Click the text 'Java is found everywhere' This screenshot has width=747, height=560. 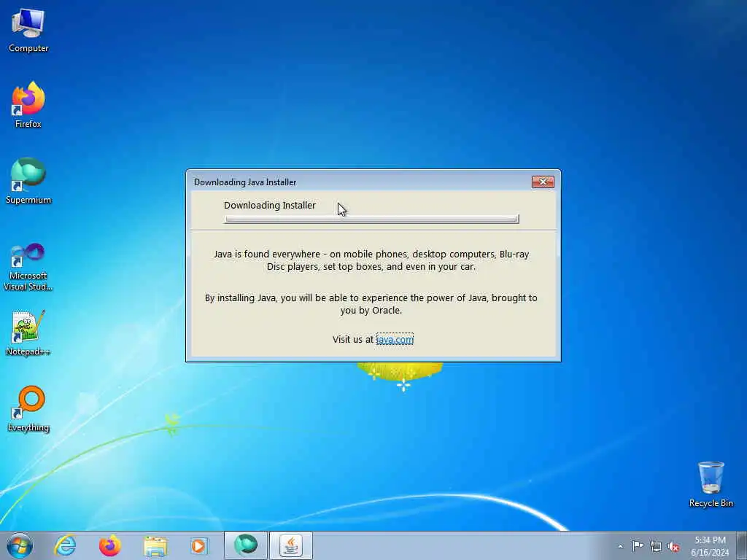pos(267,254)
